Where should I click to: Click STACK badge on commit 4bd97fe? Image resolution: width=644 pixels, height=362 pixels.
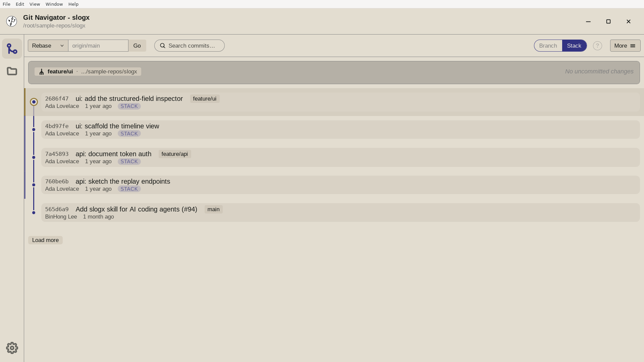(x=129, y=134)
